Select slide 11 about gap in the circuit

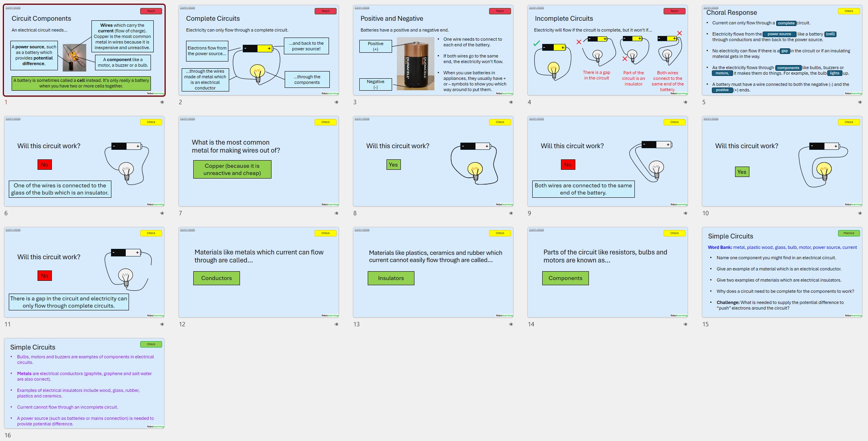click(x=84, y=272)
